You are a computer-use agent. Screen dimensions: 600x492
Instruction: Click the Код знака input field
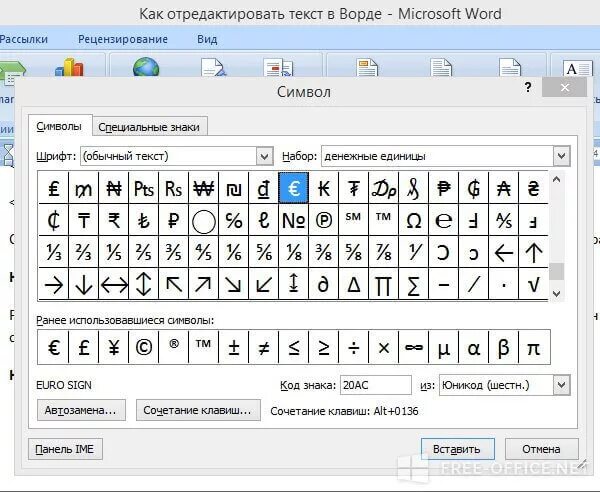click(375, 385)
